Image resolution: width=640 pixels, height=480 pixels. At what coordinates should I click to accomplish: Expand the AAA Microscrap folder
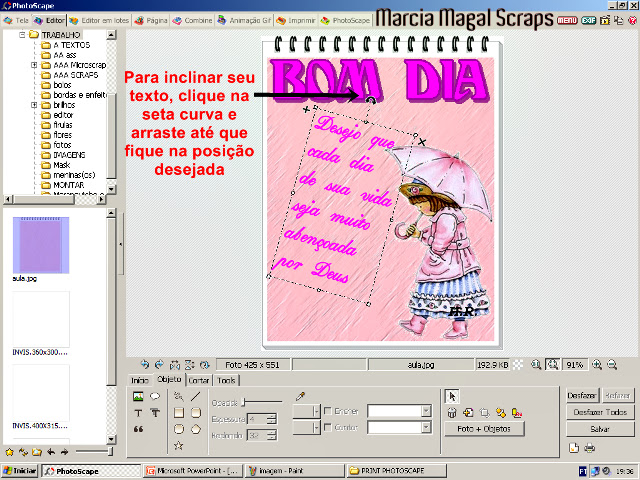coord(34,65)
